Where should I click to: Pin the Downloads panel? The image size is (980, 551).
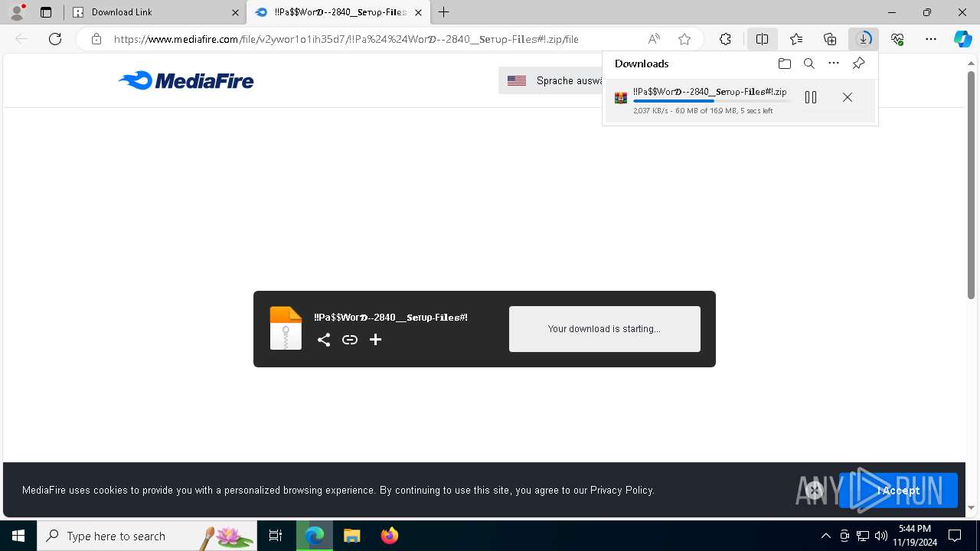point(858,64)
